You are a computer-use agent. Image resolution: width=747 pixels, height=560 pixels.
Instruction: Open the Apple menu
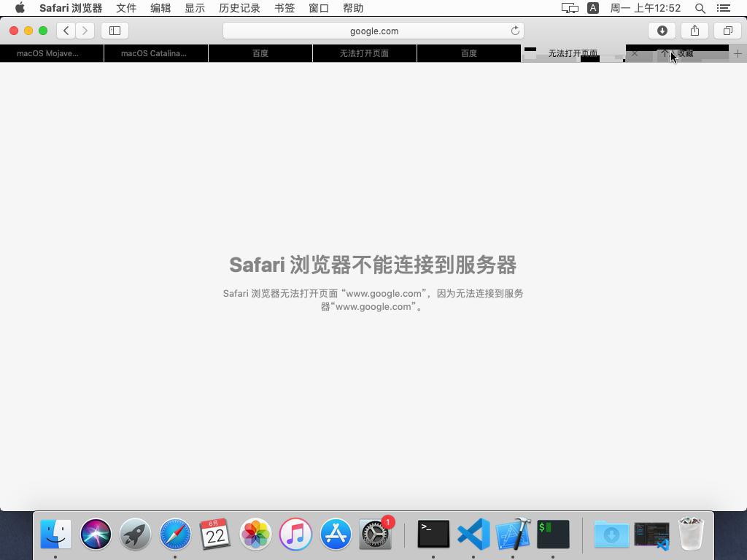[20, 8]
